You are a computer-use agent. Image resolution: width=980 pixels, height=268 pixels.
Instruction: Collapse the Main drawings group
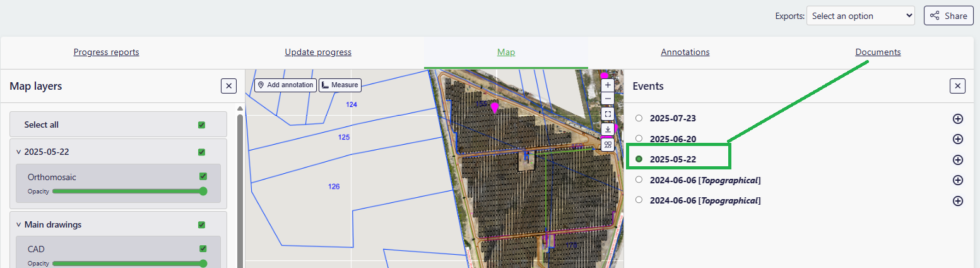click(x=18, y=224)
